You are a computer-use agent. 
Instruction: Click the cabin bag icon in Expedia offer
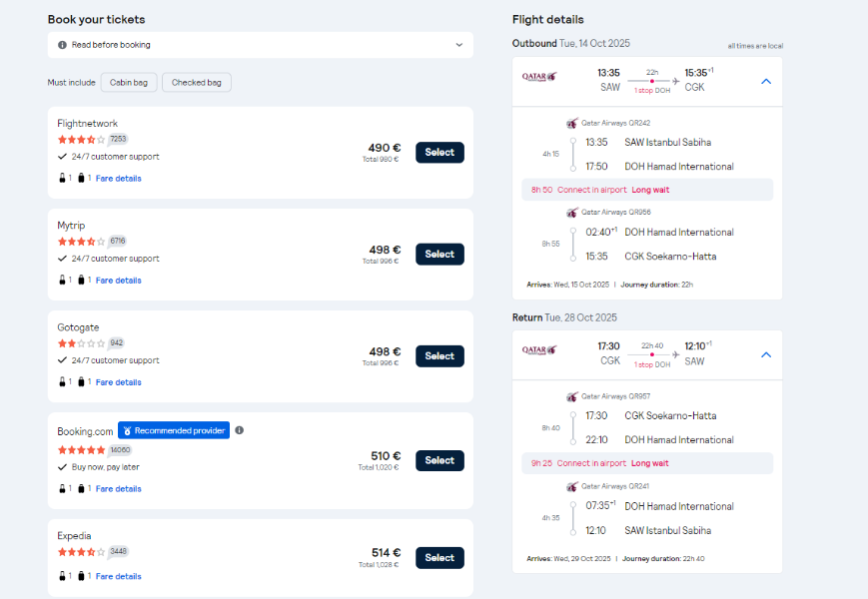click(62, 576)
